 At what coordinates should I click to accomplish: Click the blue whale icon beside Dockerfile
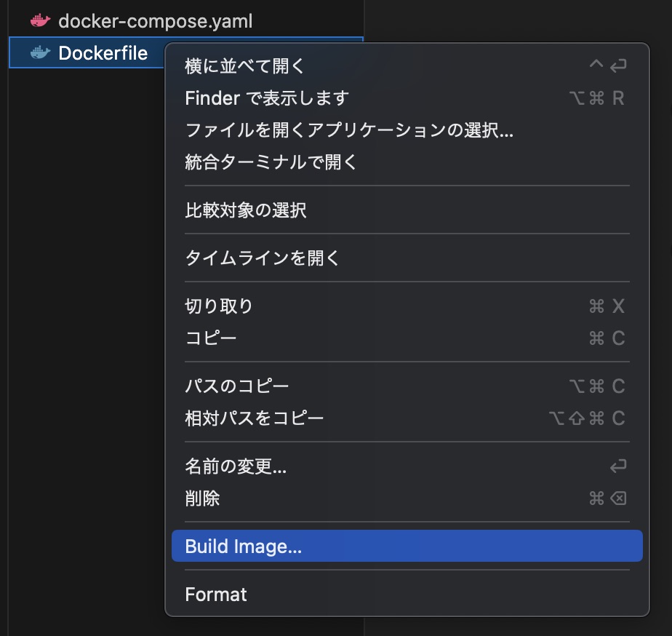40,53
